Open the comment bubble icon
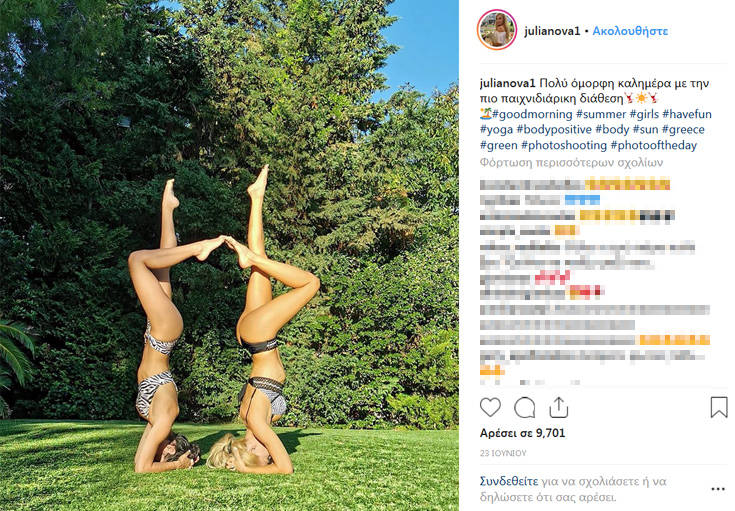 (525, 407)
